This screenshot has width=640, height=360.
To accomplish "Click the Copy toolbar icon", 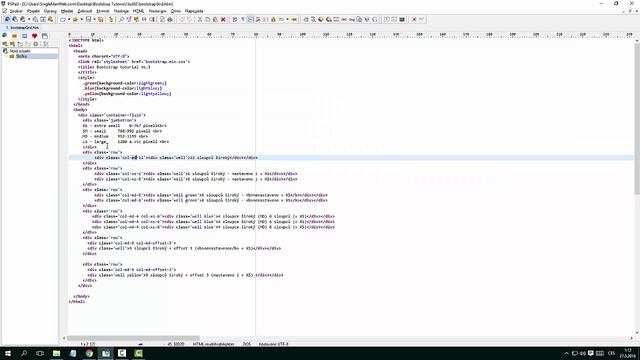I will [x=208, y=19].
